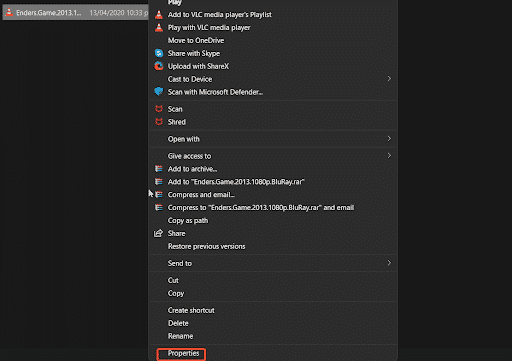Click the red icon beside Shred
Viewport: 512px width, 361px height.
tap(159, 122)
